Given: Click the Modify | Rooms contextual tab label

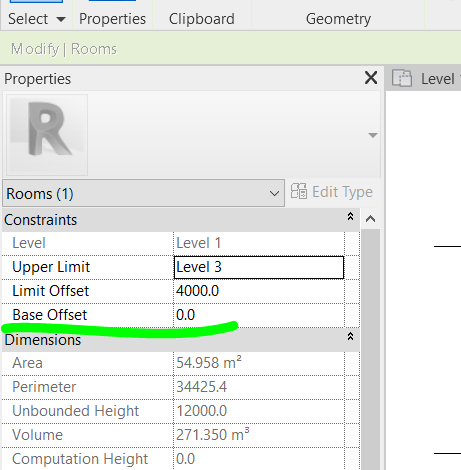Looking at the screenshot, I should [64, 49].
